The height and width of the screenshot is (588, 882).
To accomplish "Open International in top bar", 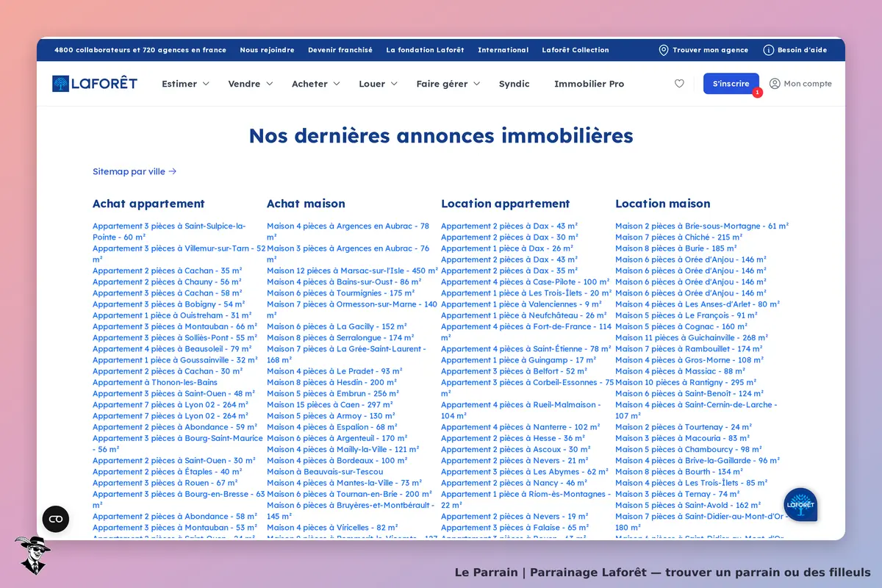I will tap(503, 50).
